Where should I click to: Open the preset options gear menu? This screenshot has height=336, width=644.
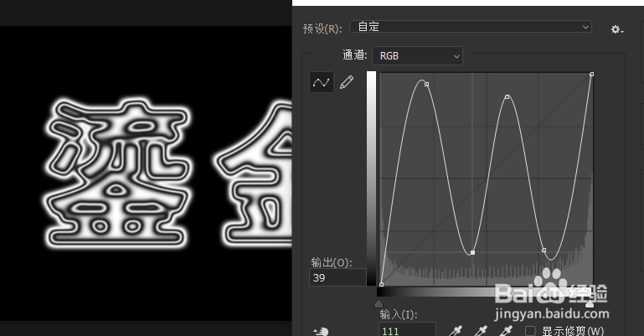[x=616, y=29]
